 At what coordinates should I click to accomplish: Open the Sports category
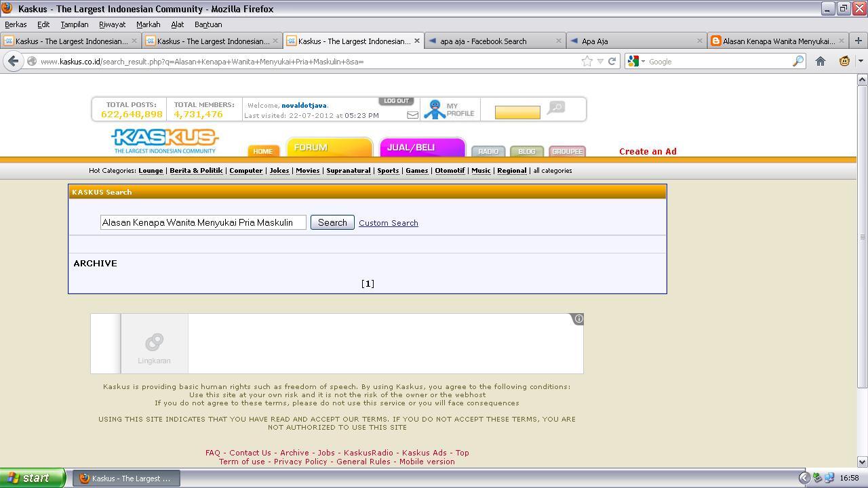click(x=388, y=171)
